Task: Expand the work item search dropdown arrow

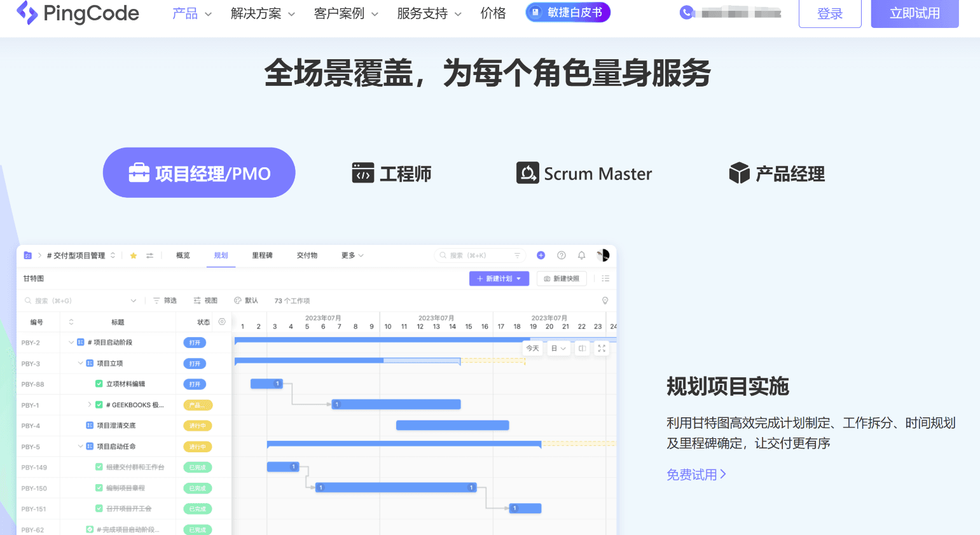Action: click(x=134, y=301)
